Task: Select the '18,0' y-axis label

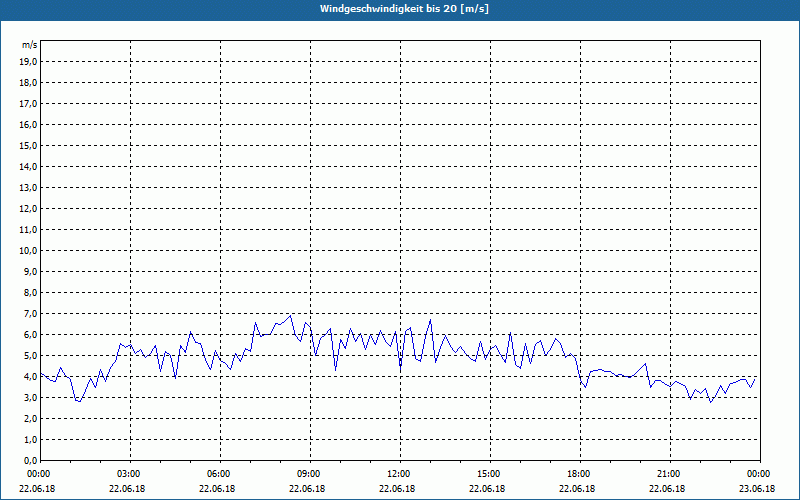Action: point(28,83)
